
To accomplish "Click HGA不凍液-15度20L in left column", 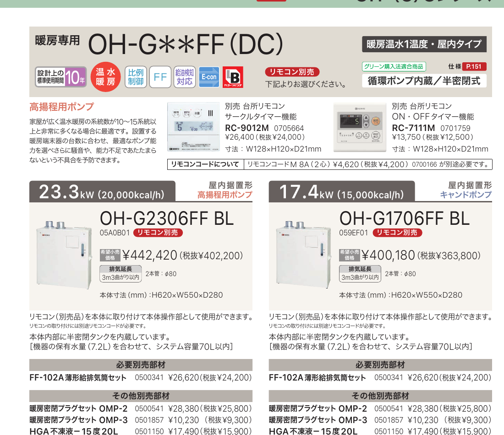I will [74, 431].
